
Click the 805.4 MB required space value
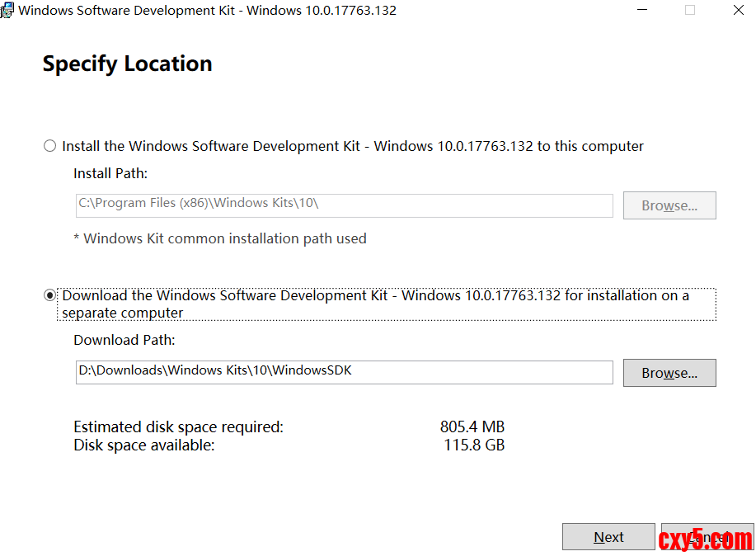point(472,426)
